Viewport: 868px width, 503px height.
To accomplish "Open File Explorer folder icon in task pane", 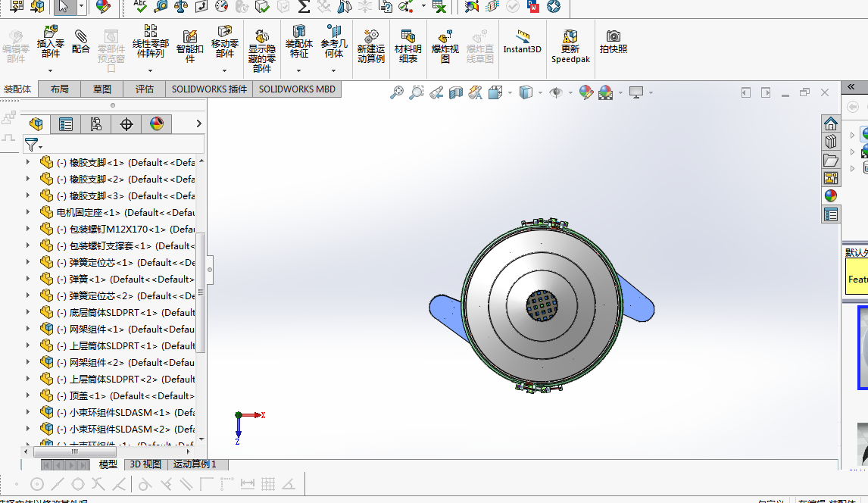I will (830, 160).
